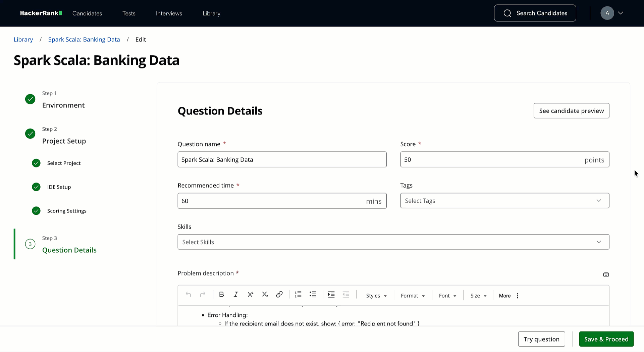Toggle Italic formatting in description editor

click(236, 295)
